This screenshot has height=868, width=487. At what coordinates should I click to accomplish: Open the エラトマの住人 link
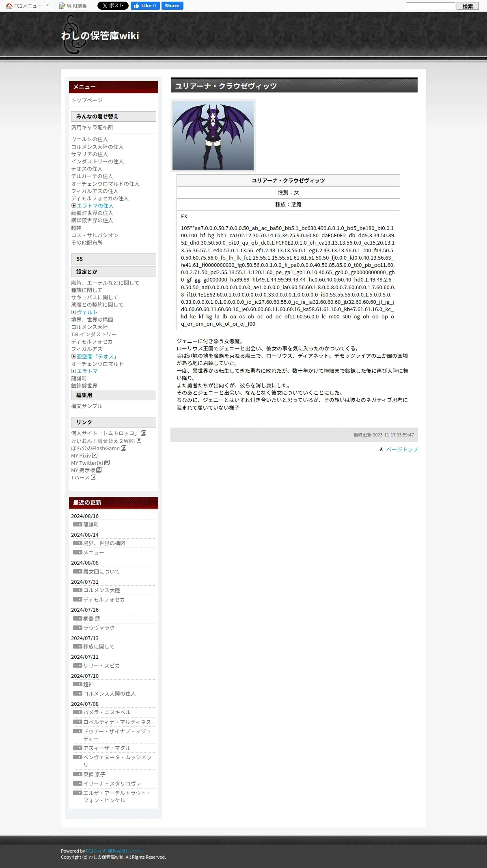[x=95, y=206]
